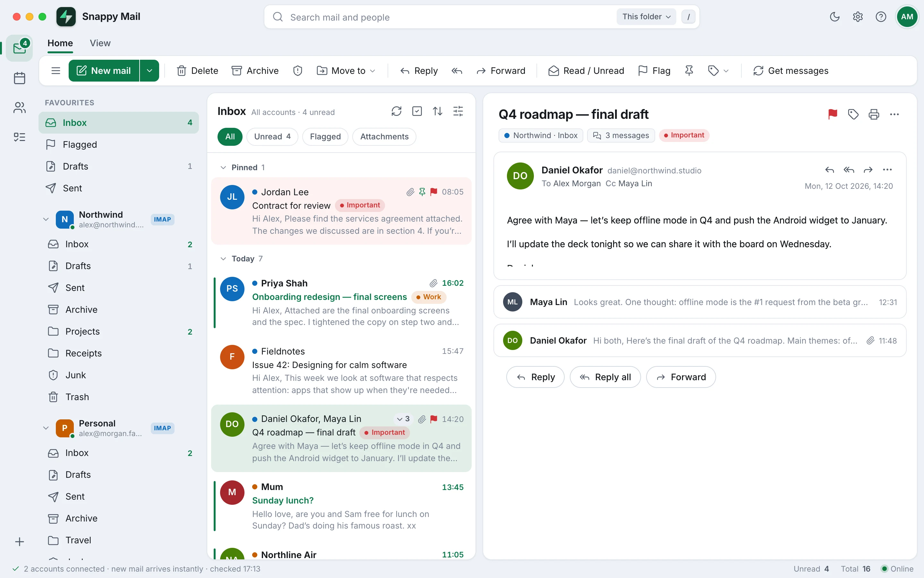Select the Attachments filter chip
The width and height of the screenshot is (924, 578).
[x=384, y=136]
